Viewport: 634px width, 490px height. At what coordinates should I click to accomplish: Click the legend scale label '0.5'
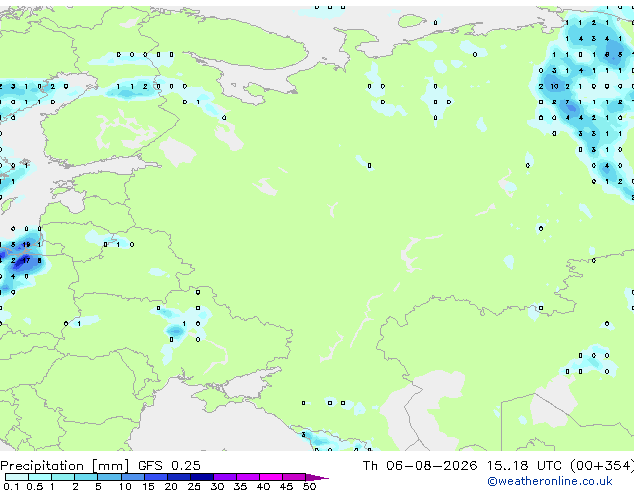click(35, 486)
